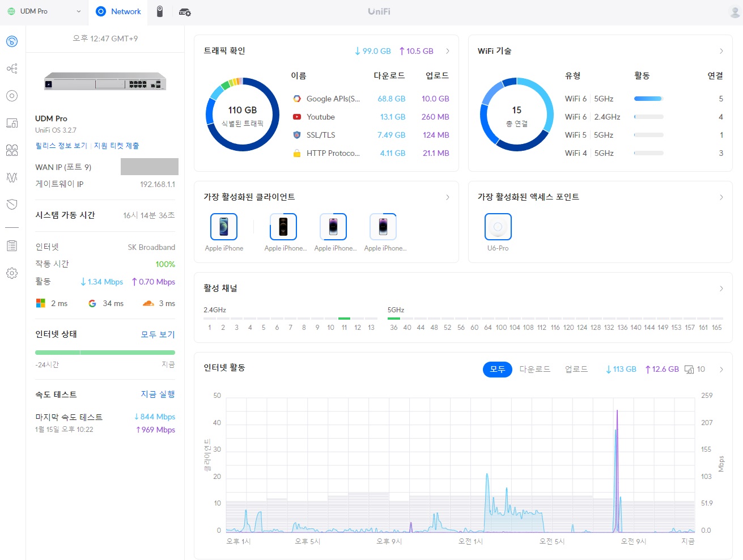Expand the 트래픽 확인 panel chevron
The image size is (743, 560).
click(448, 51)
